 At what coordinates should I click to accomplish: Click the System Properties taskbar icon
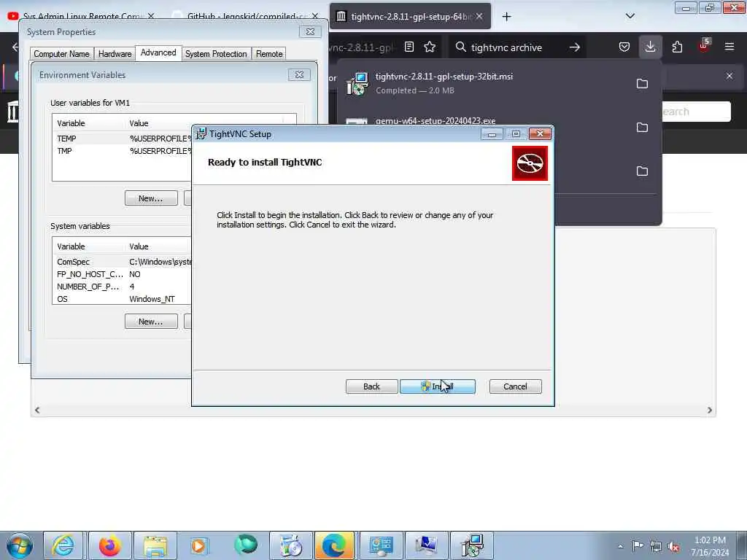point(426,545)
